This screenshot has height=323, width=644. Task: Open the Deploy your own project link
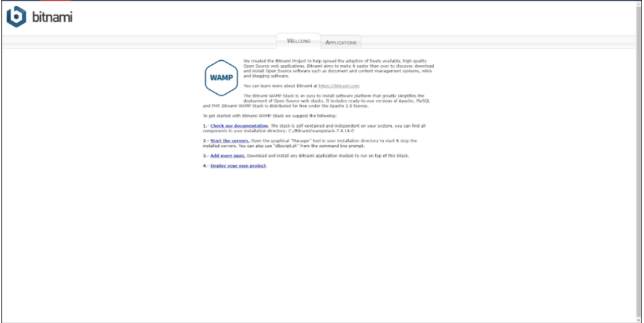coord(238,165)
